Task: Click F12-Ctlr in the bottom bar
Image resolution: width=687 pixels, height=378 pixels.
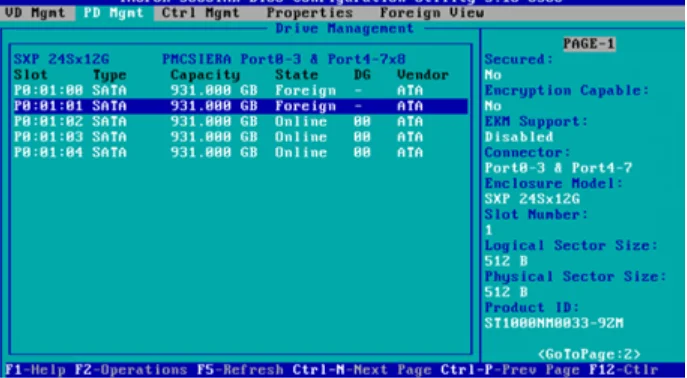Action: click(624, 370)
